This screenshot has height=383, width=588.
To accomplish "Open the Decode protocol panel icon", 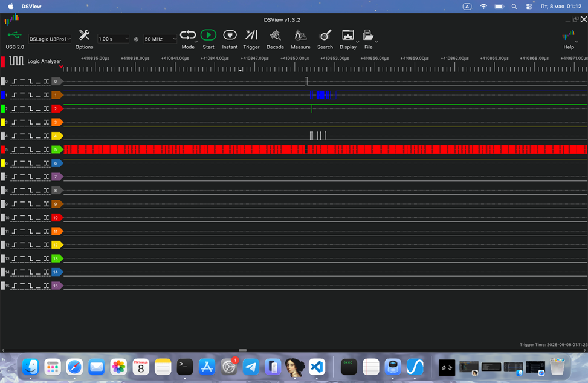I will coord(275,35).
